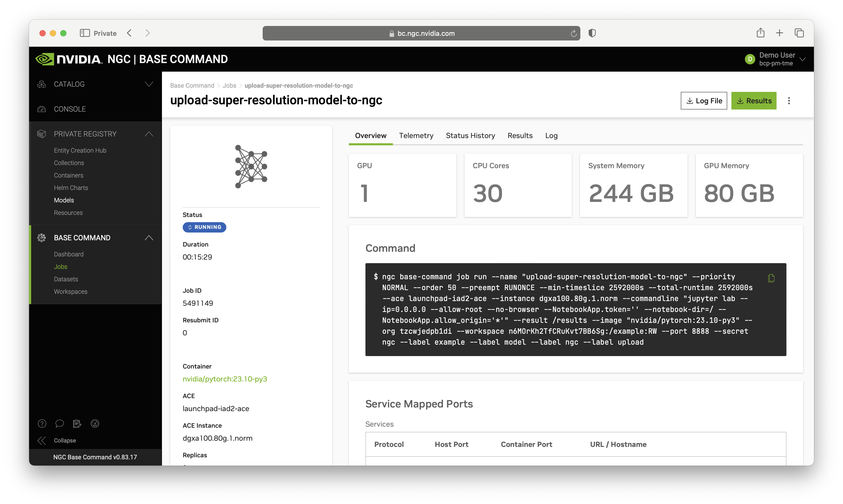This screenshot has width=843, height=504.
Task: Open Collections in Private Registry
Action: click(69, 163)
